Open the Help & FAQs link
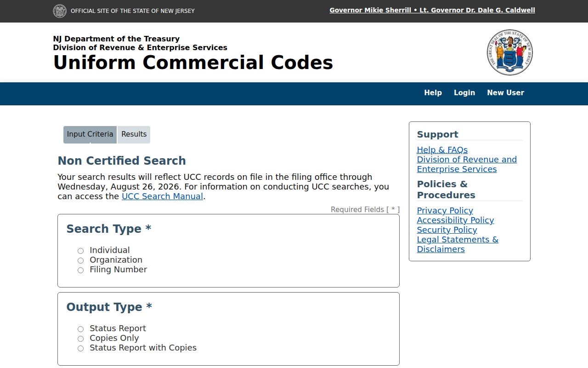This screenshot has width=588, height=368. 442,150
